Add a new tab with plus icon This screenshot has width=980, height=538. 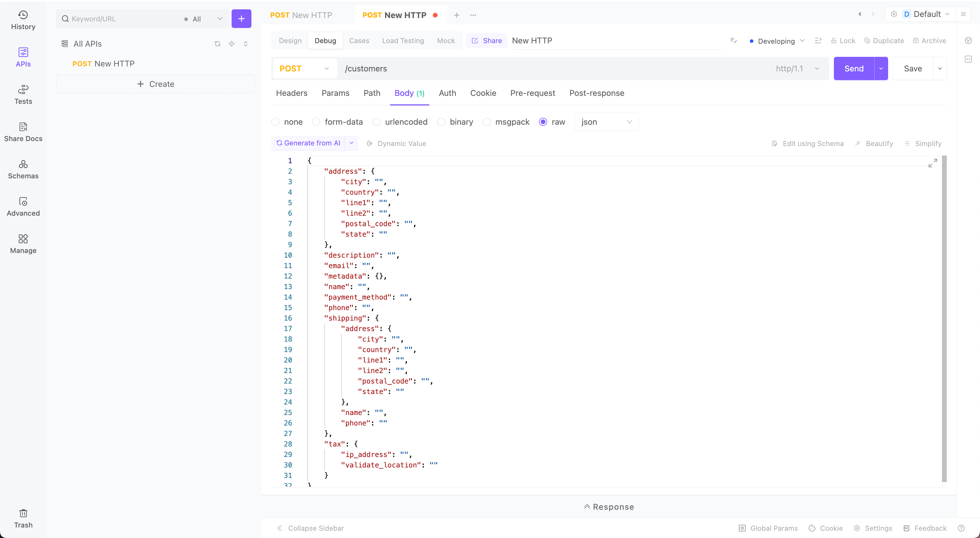coord(456,15)
